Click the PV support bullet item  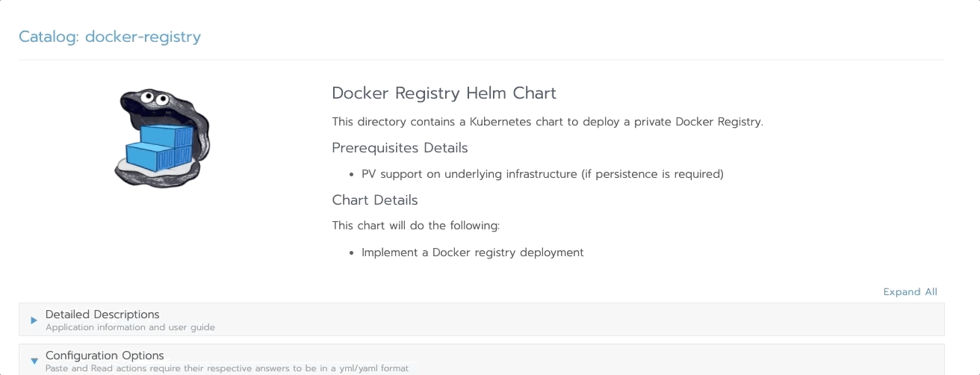[x=542, y=174]
